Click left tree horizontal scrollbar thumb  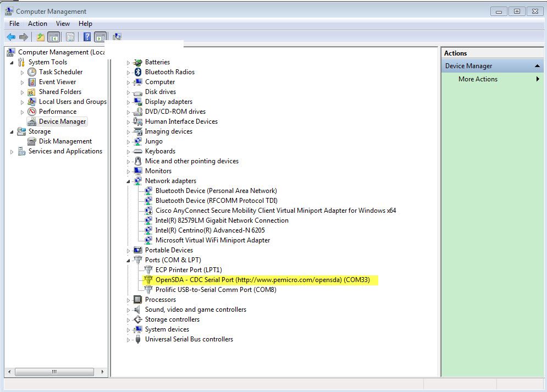tap(54, 372)
